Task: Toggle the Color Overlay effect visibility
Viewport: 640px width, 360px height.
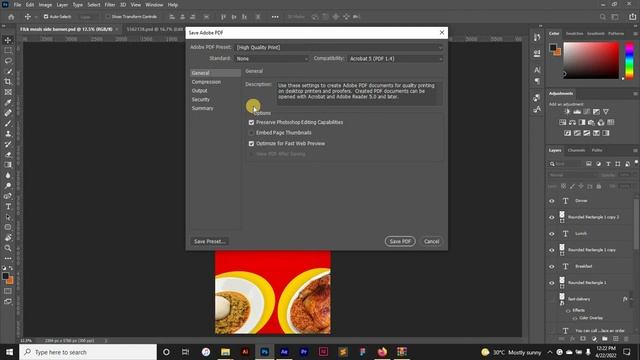Action: coord(575,318)
